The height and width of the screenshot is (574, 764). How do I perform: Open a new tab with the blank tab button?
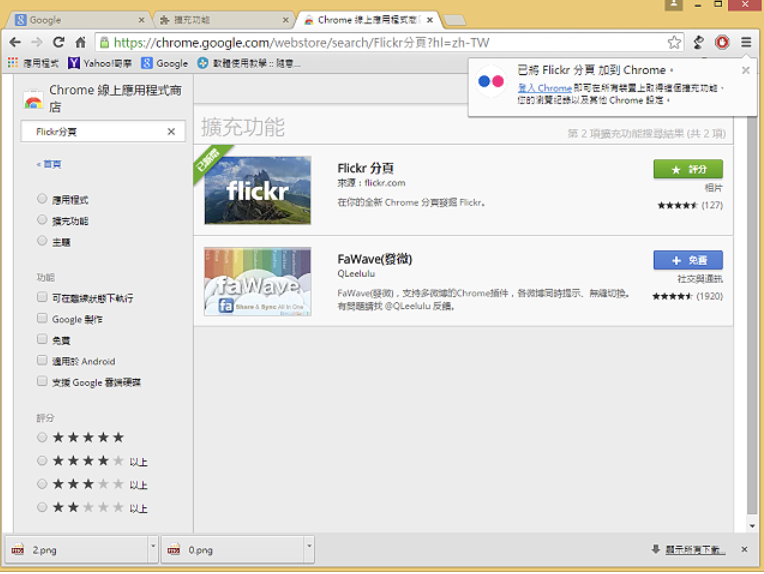(x=455, y=20)
